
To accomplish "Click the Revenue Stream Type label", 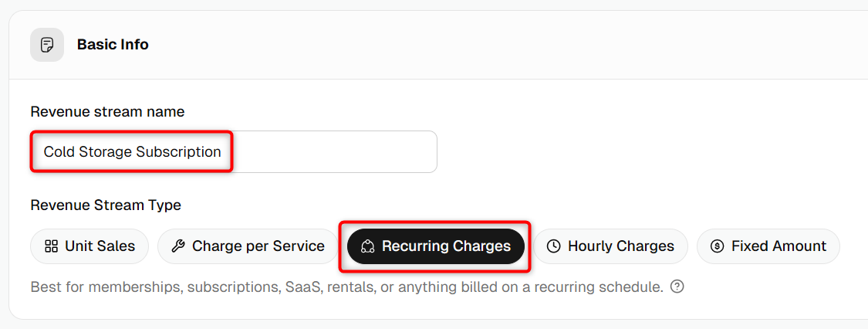I will click(106, 205).
